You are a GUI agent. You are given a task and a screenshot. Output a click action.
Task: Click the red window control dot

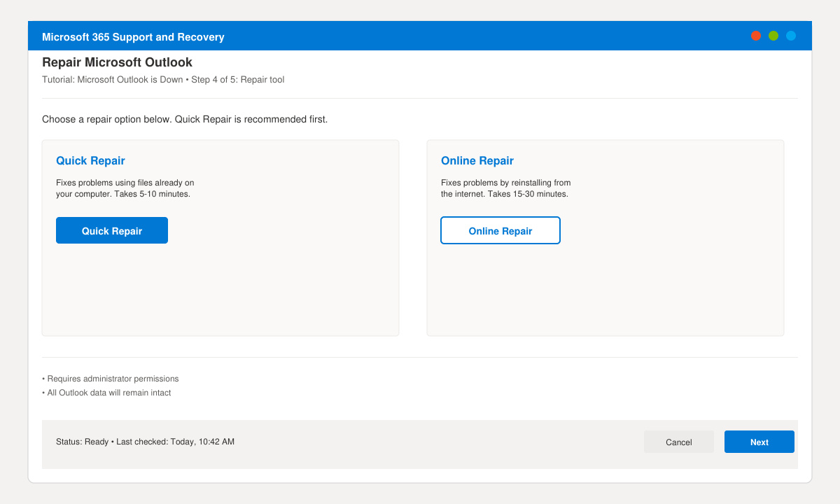[x=756, y=36]
